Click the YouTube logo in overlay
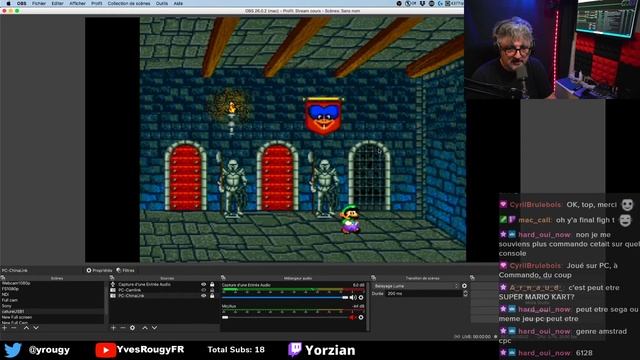 coord(105,350)
